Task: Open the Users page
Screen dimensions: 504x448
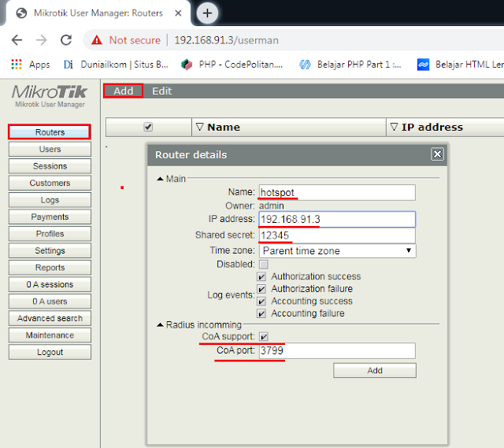Action: tap(50, 149)
